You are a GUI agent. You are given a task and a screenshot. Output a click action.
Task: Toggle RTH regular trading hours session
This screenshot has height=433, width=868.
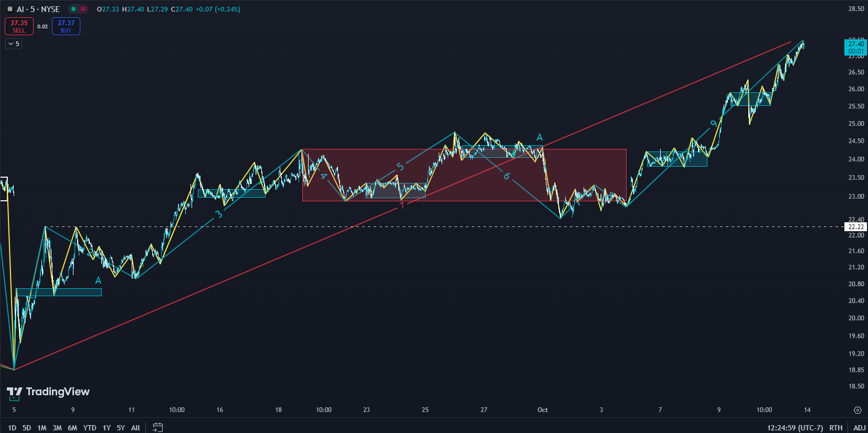(836, 428)
